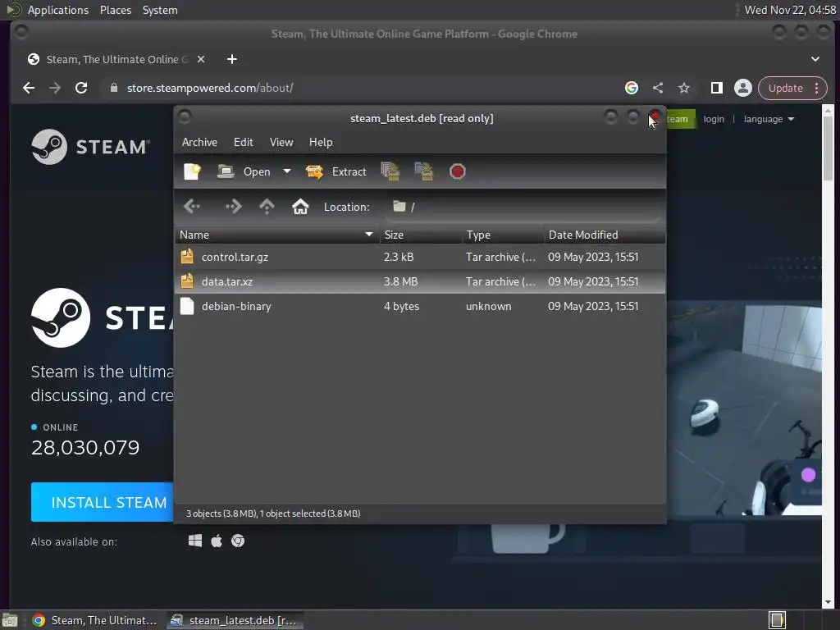Open the Applications system menu

click(x=58, y=10)
